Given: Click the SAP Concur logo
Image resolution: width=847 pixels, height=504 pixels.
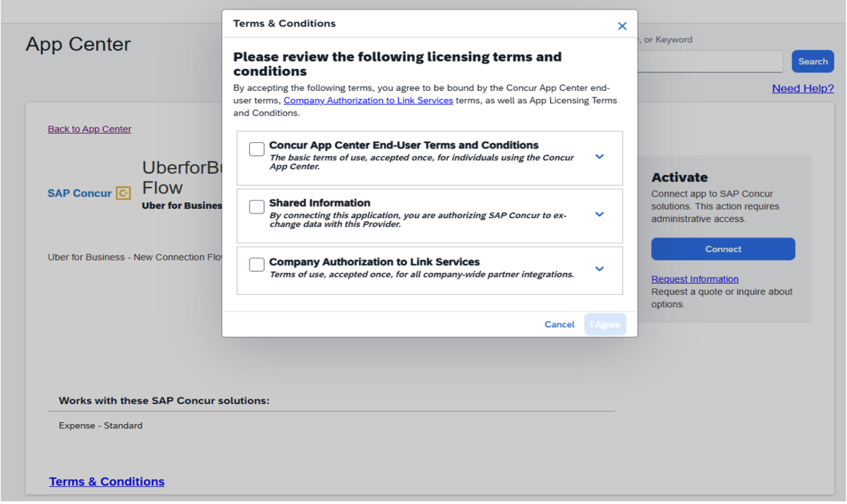Looking at the screenshot, I should [89, 193].
